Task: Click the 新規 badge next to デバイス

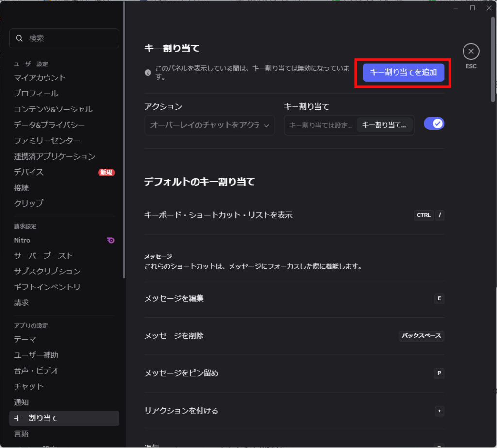Action: 106,172
